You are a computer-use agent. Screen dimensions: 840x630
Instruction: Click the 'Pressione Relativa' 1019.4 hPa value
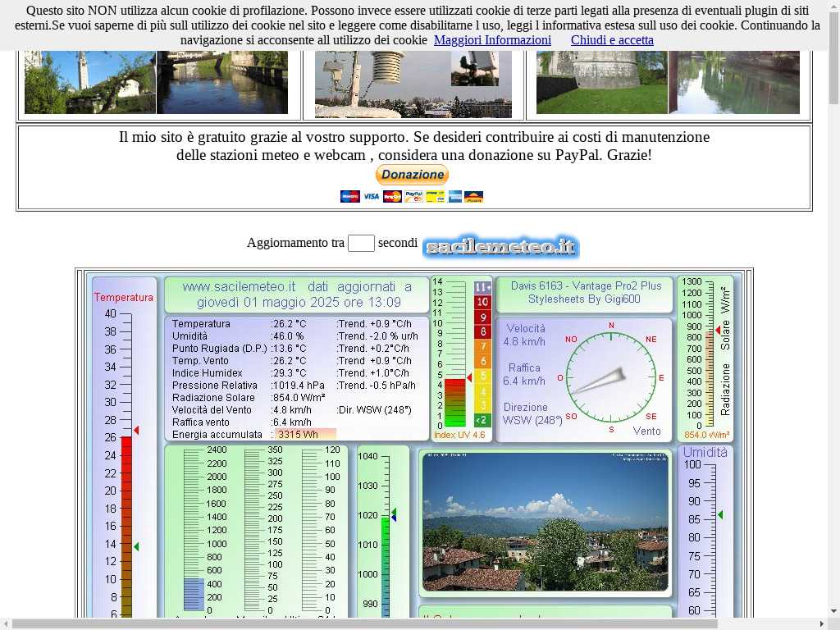[298, 386]
